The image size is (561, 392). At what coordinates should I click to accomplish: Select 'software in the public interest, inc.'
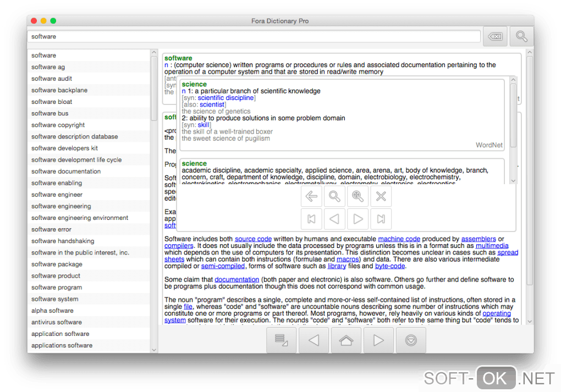pyautogui.click(x=89, y=252)
